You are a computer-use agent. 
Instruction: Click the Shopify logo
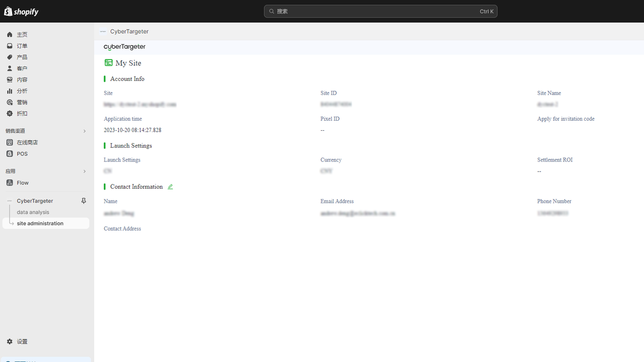click(21, 11)
